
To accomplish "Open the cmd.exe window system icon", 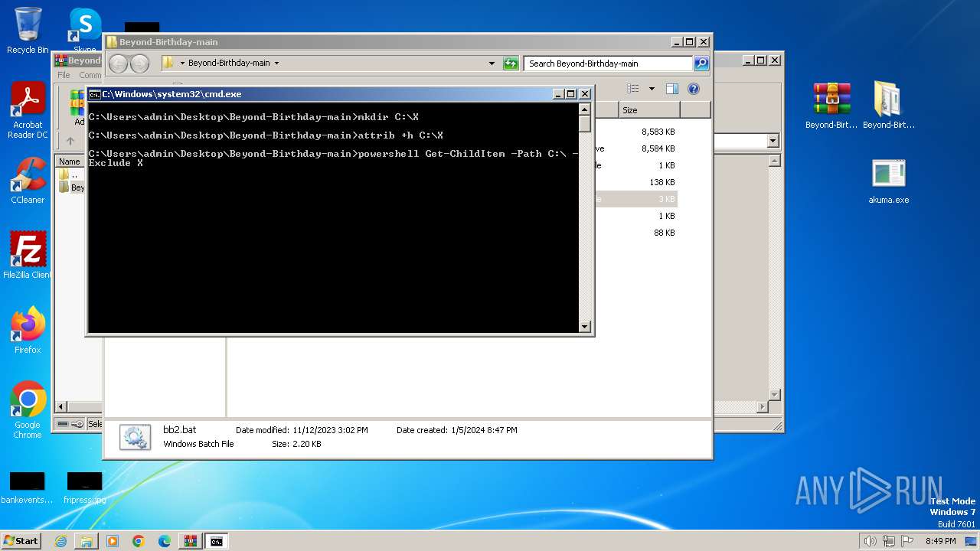I will pyautogui.click(x=95, y=94).
